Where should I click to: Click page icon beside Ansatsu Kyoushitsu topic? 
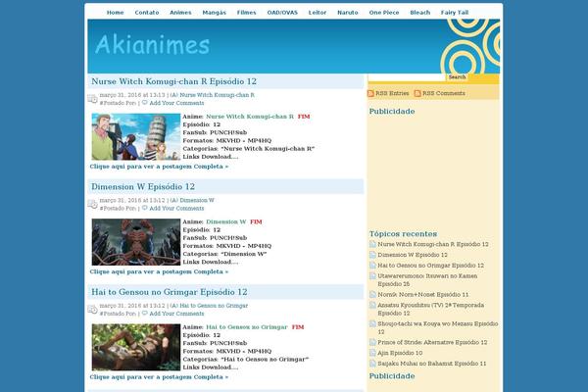[372, 305]
